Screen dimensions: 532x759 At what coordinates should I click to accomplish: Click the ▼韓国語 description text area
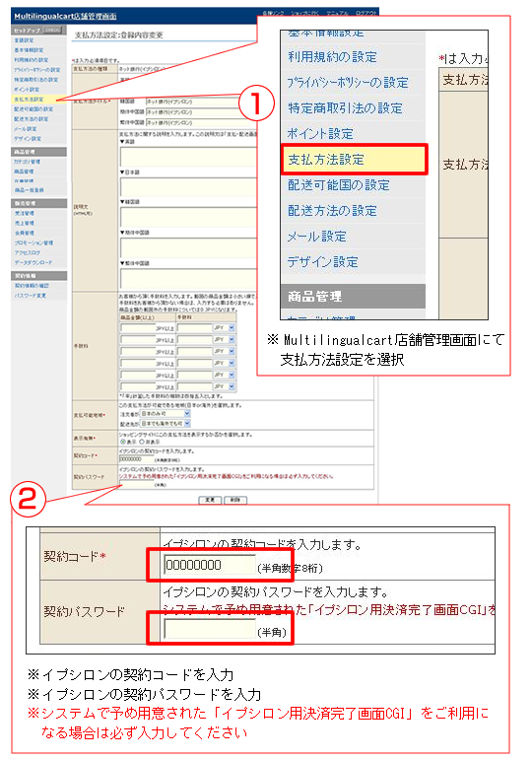pyautogui.click(x=188, y=217)
